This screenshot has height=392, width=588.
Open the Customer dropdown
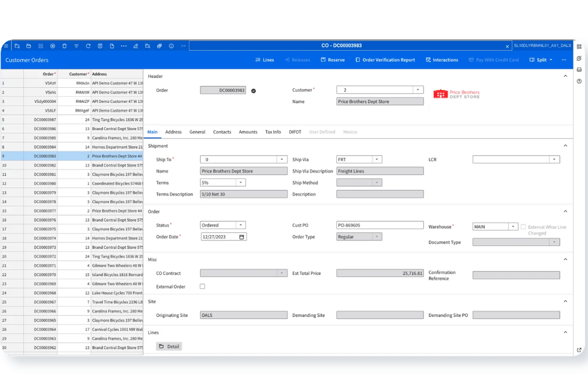pos(418,90)
